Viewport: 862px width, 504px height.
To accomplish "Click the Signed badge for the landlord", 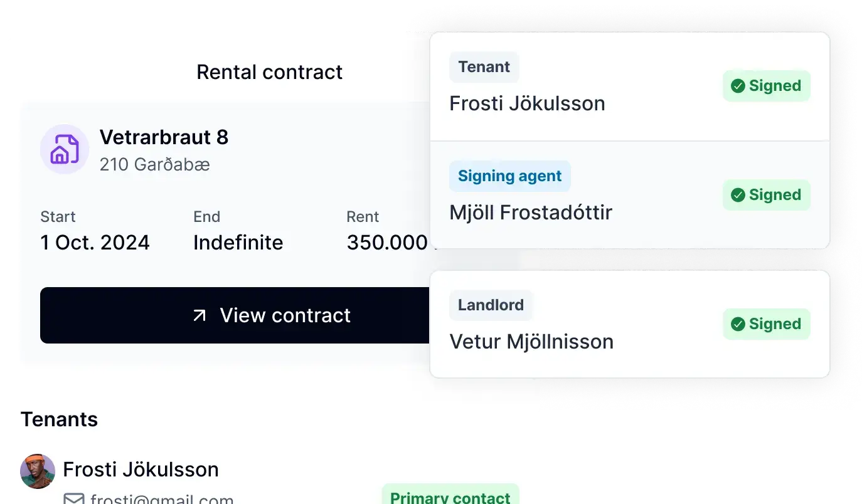I will tap(766, 324).
